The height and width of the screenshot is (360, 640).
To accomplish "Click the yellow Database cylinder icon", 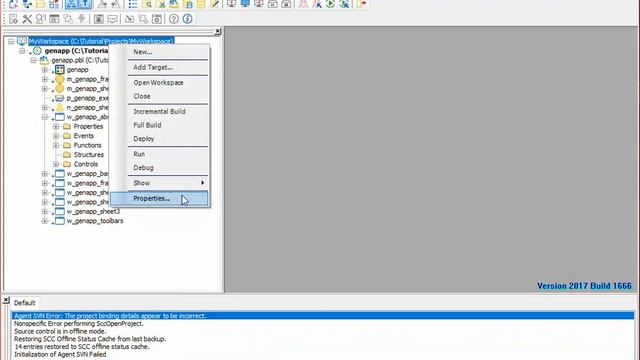I will 201,4.
